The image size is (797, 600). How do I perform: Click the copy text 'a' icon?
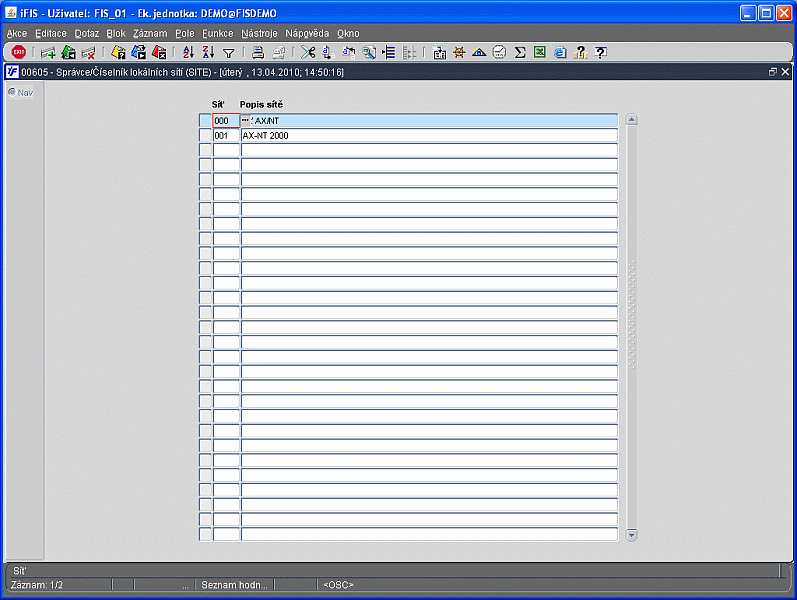click(x=328, y=52)
